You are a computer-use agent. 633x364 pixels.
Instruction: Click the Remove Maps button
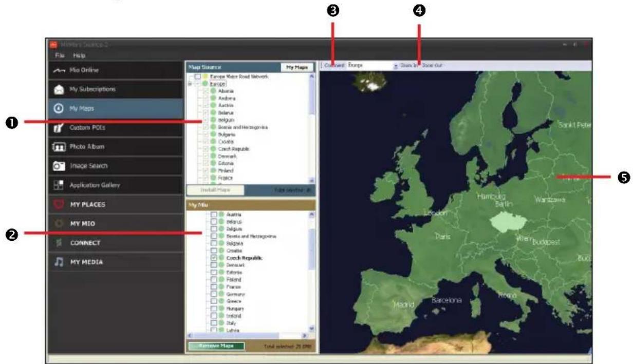point(216,346)
